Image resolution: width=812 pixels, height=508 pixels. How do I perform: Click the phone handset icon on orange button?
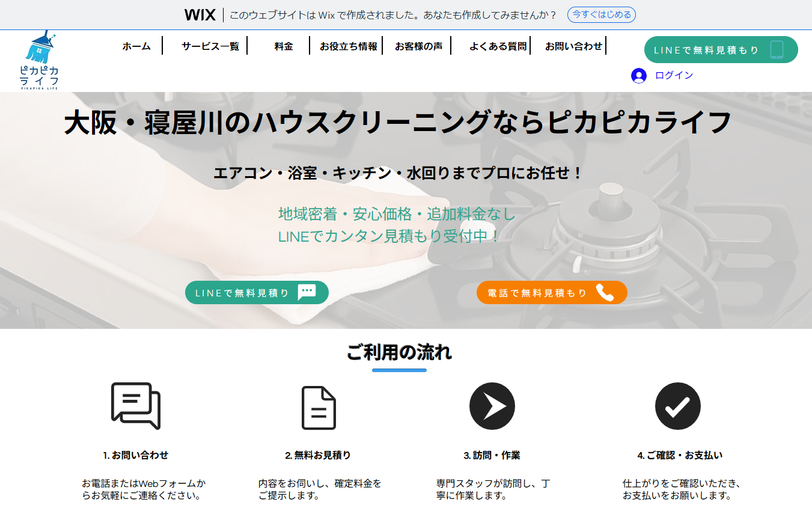[605, 293]
